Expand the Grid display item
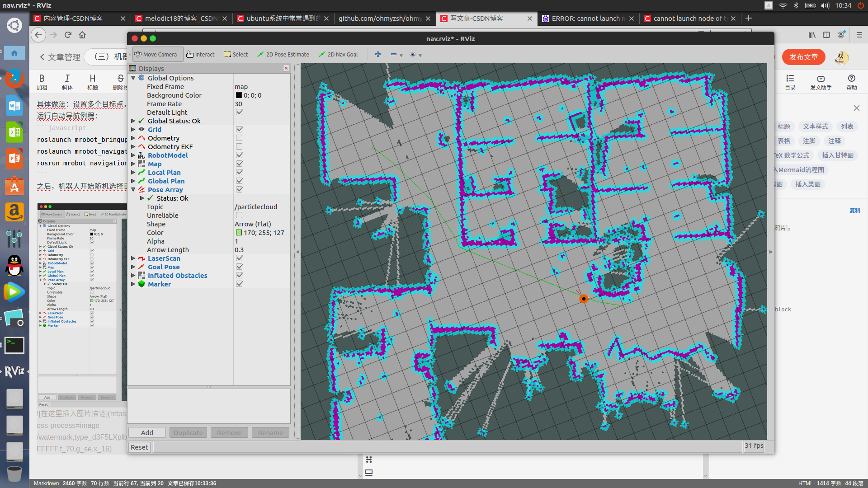 pos(133,129)
